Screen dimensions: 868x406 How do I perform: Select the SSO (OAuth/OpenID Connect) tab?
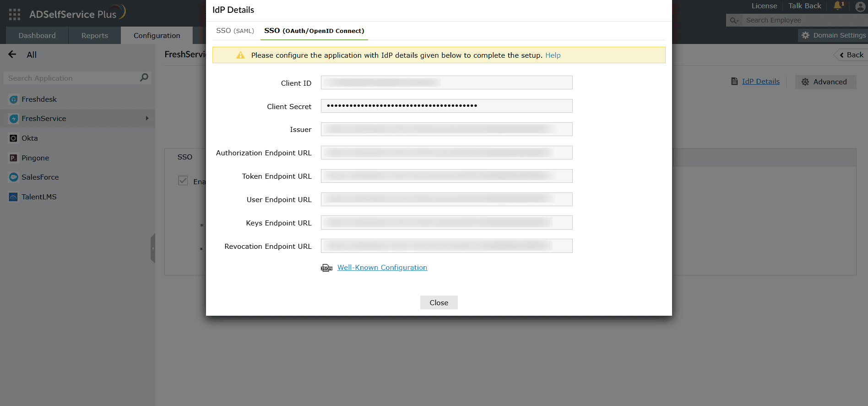[x=314, y=31]
